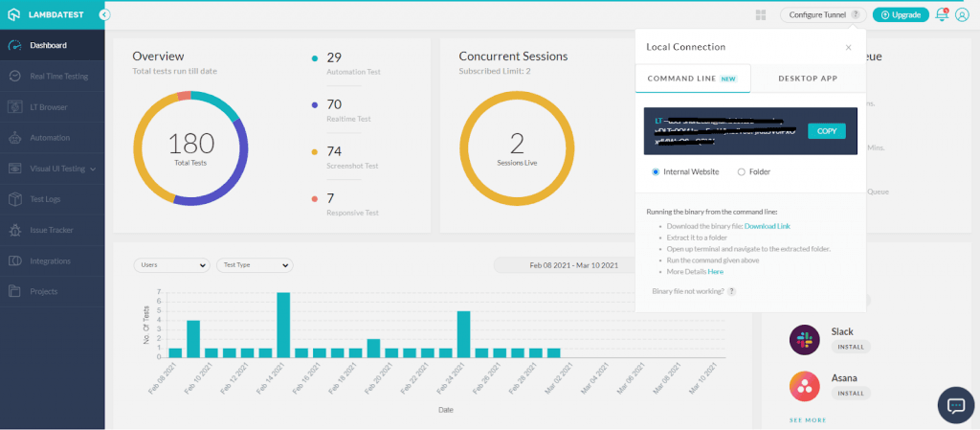The height and width of the screenshot is (430, 980).
Task: Open Test Logs menu item
Action: [53, 199]
